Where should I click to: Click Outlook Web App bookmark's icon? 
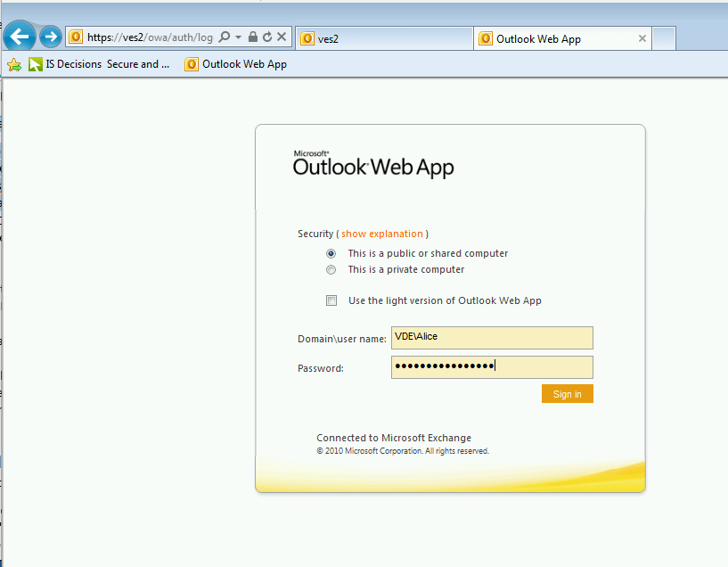(x=192, y=64)
